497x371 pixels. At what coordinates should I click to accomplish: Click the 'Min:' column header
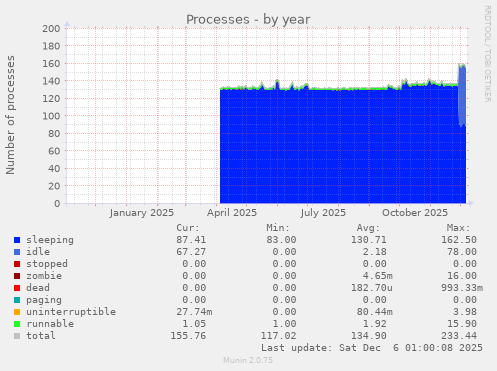click(x=278, y=228)
